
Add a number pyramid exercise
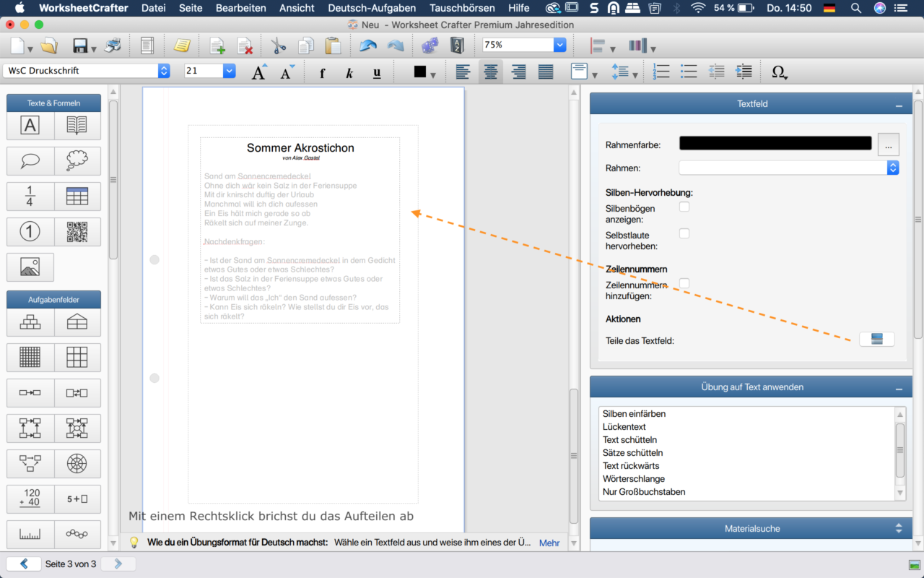pyautogui.click(x=30, y=323)
